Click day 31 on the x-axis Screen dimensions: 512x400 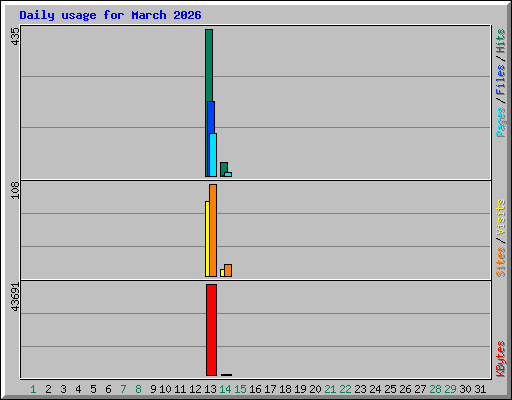tap(480, 389)
